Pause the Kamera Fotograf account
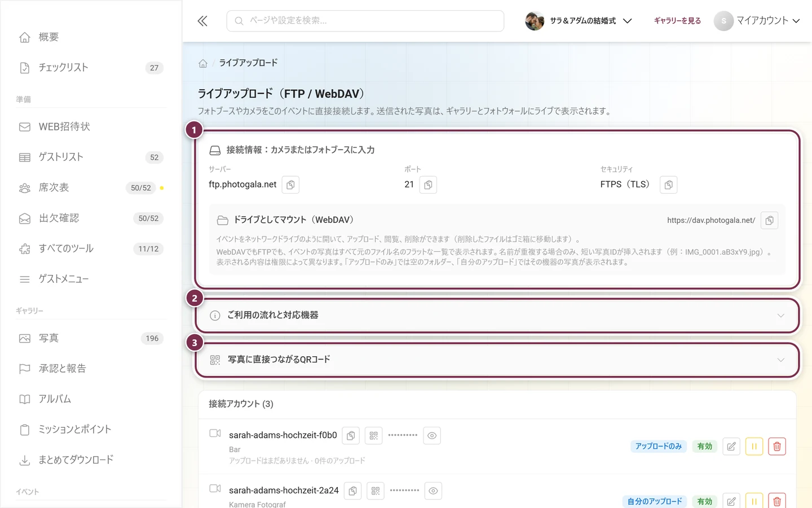This screenshot has height=508, width=812. click(754, 501)
